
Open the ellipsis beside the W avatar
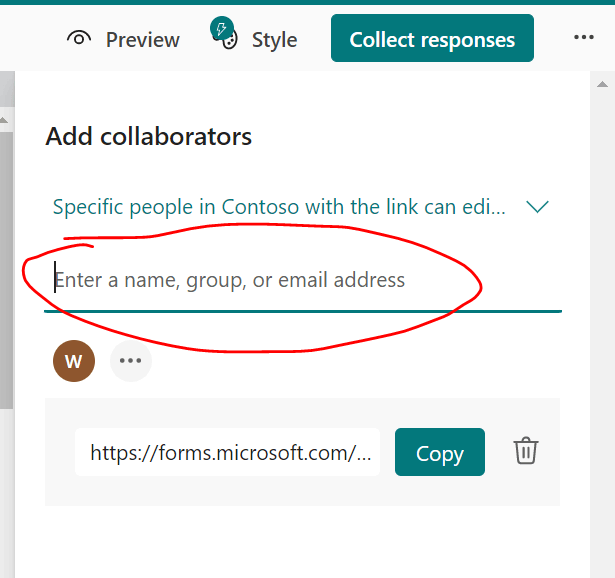coord(131,361)
